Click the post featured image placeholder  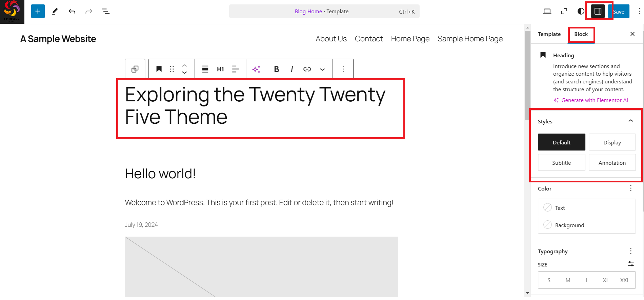click(x=261, y=267)
